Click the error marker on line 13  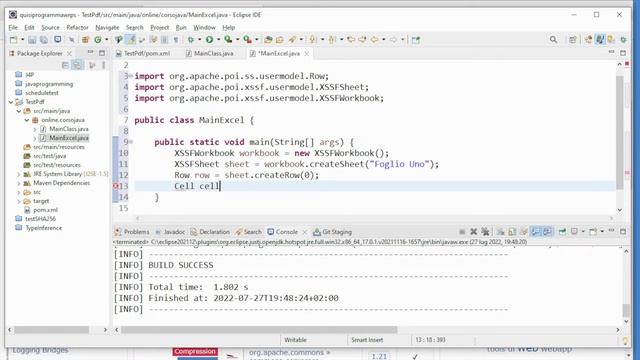(116, 186)
